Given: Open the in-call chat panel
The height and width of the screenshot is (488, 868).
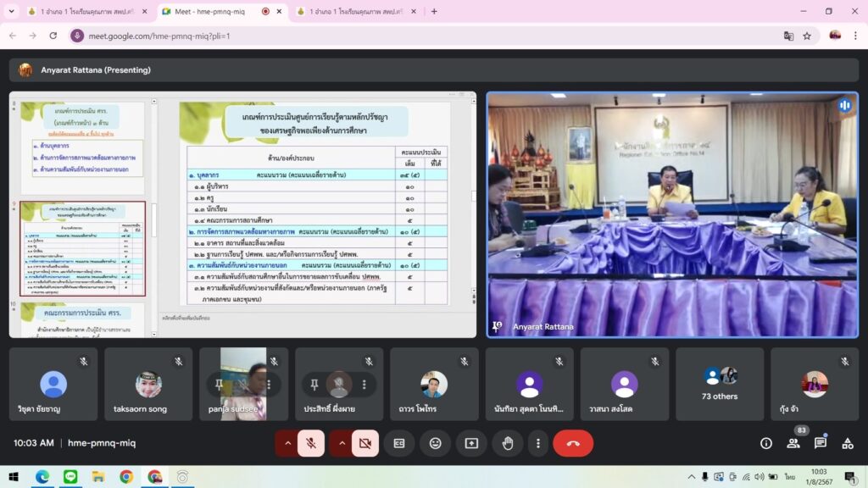Looking at the screenshot, I should click(x=821, y=443).
